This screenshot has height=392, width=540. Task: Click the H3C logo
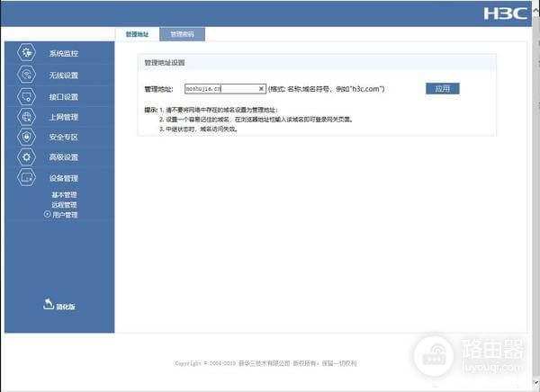[x=508, y=14]
